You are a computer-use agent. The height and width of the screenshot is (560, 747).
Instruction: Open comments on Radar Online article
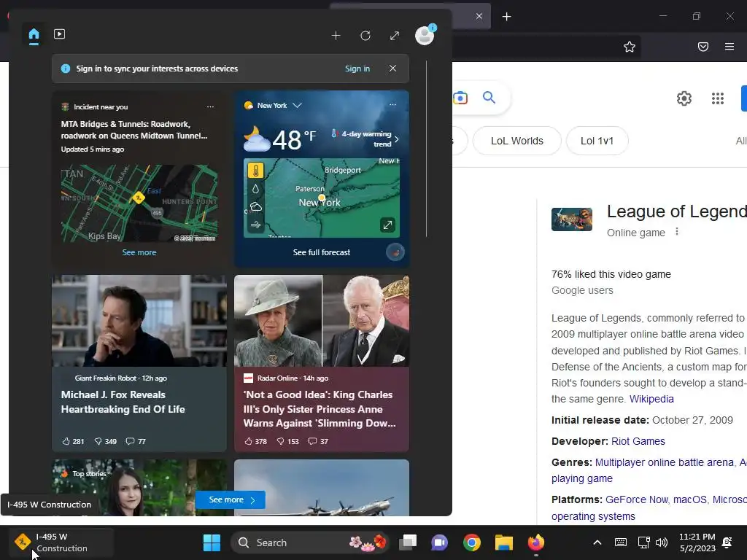[x=318, y=441]
